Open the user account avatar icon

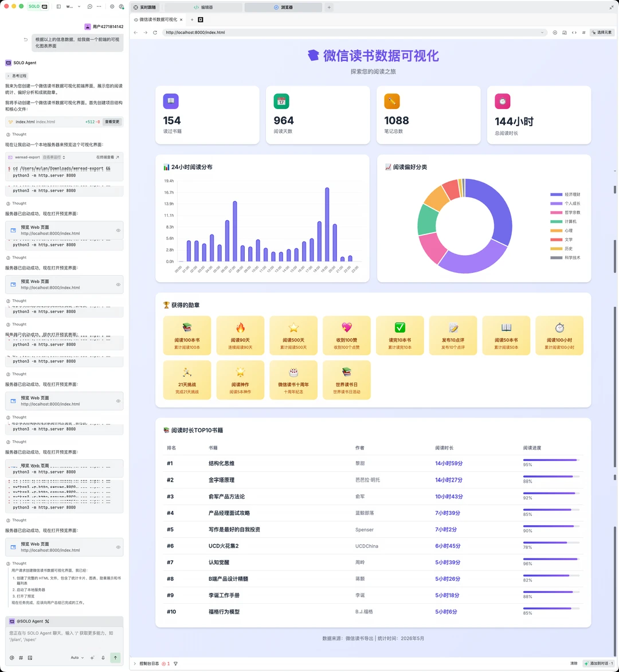point(122,6)
